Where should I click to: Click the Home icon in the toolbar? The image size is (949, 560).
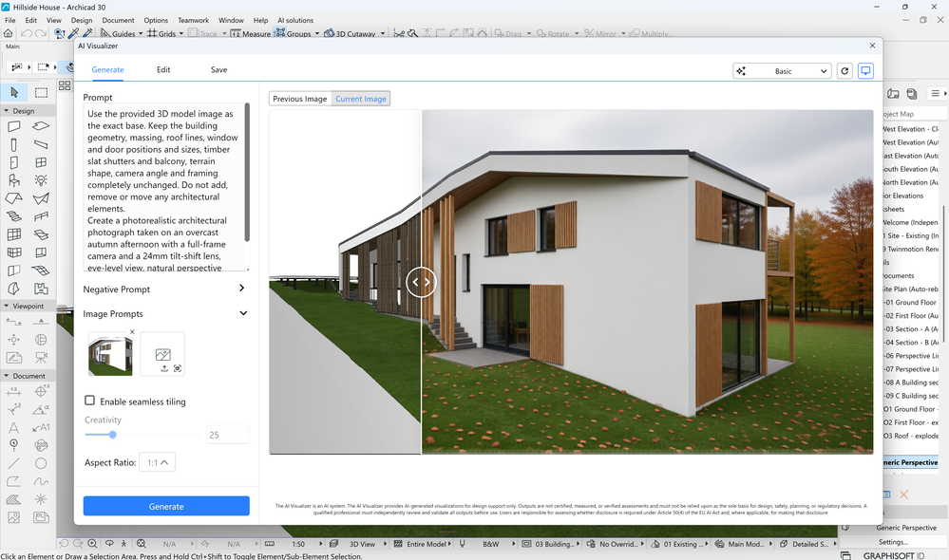click(x=9, y=33)
